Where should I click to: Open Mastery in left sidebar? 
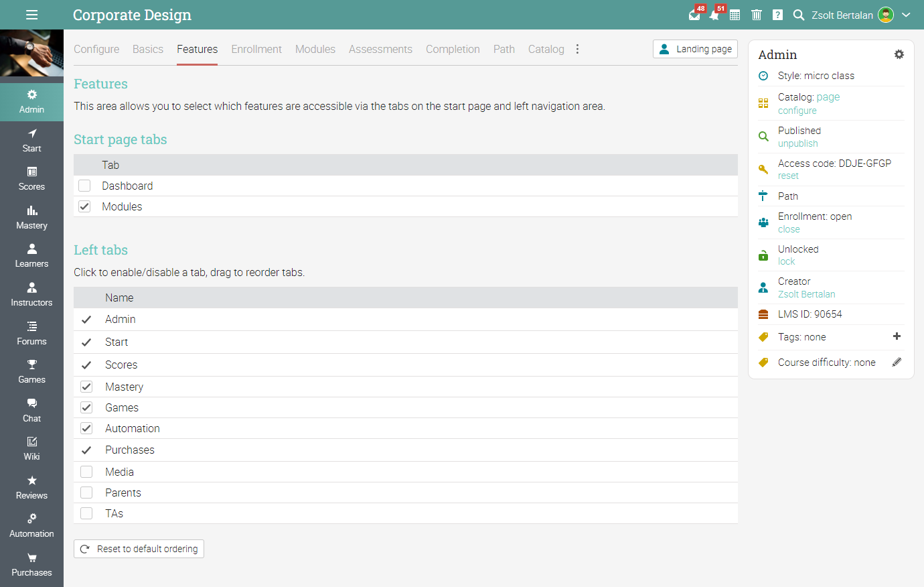coord(31,218)
